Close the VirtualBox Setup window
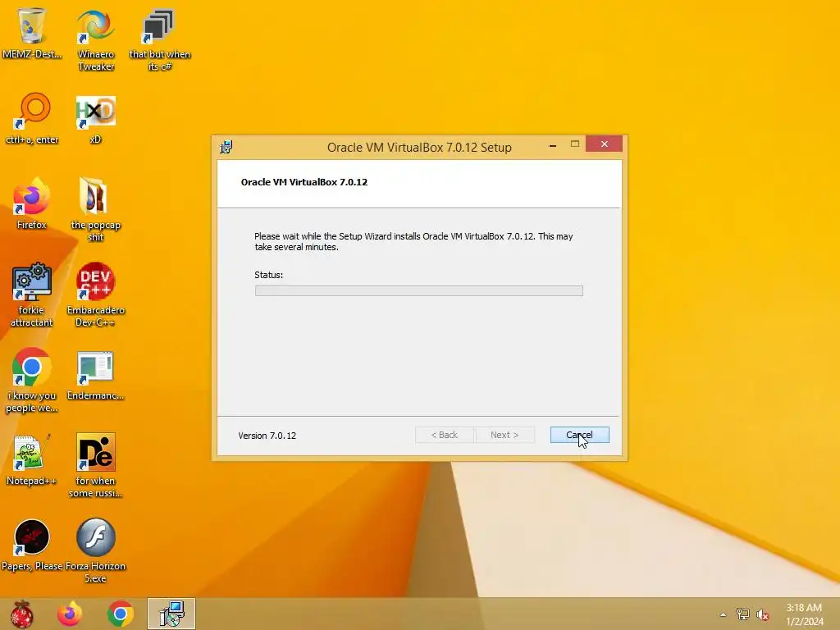 (604, 144)
